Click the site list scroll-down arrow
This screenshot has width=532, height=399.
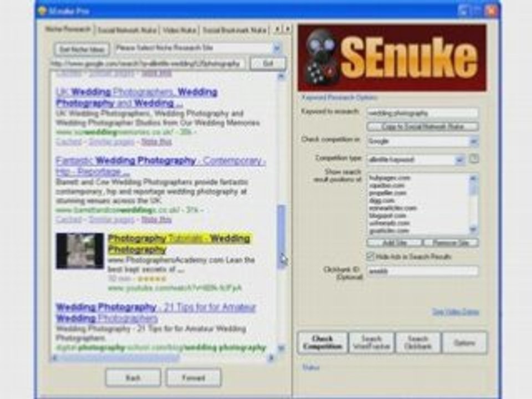474,229
